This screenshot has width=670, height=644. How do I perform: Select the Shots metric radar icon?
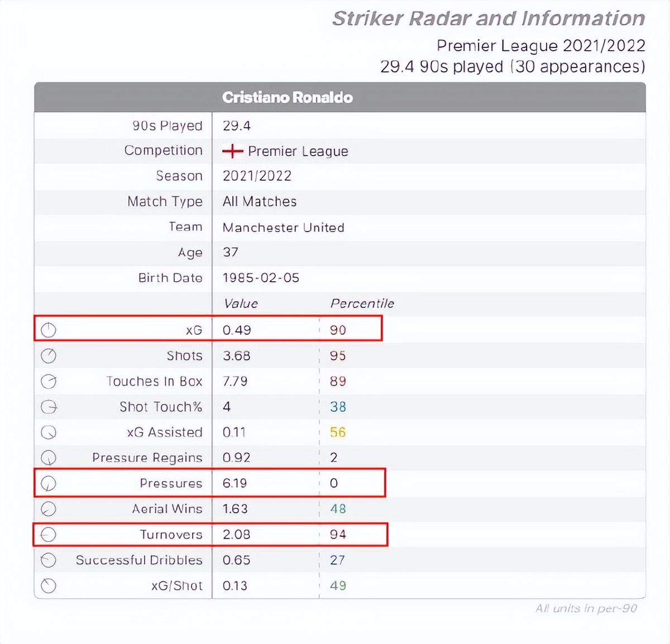[x=49, y=355]
